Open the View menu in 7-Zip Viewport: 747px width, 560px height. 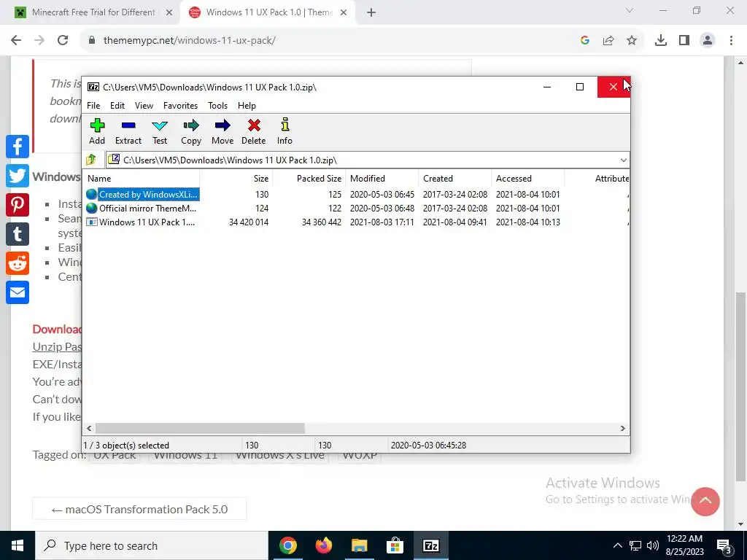(x=144, y=106)
